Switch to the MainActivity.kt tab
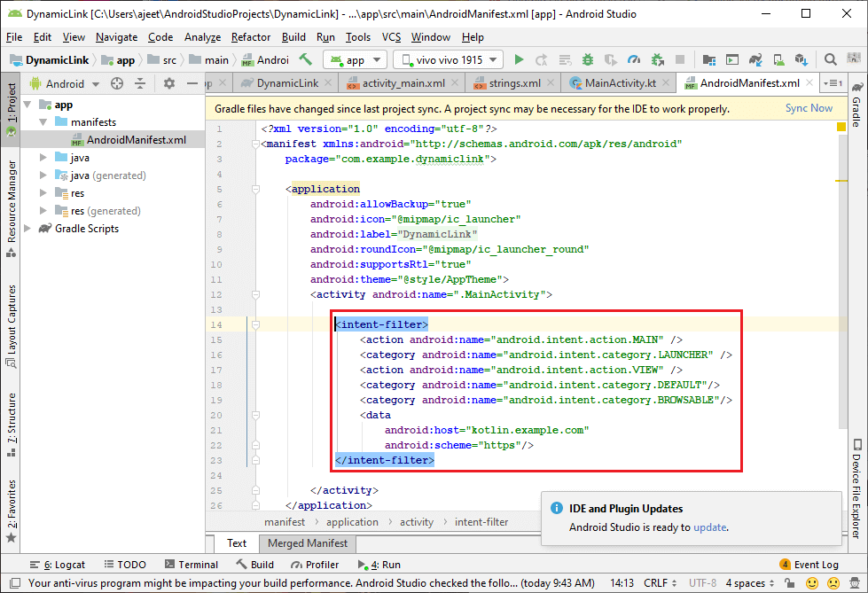 coord(620,83)
